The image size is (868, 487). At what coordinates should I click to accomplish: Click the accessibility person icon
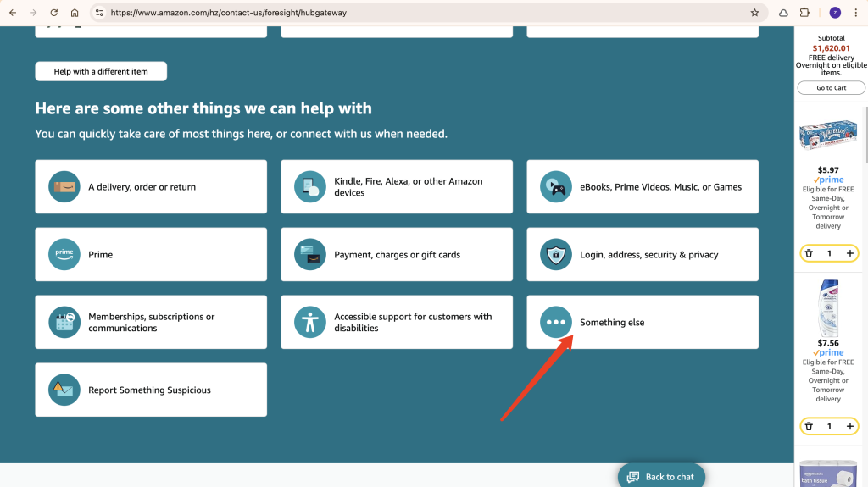pyautogui.click(x=310, y=322)
